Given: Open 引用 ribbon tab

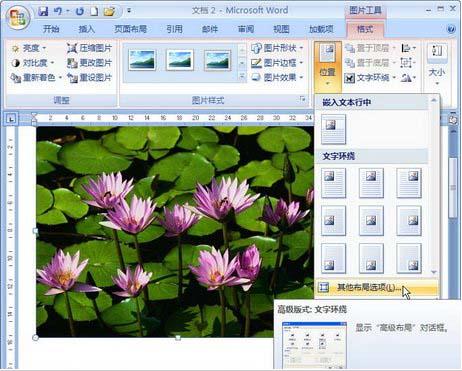Looking at the screenshot, I should pos(174,29).
